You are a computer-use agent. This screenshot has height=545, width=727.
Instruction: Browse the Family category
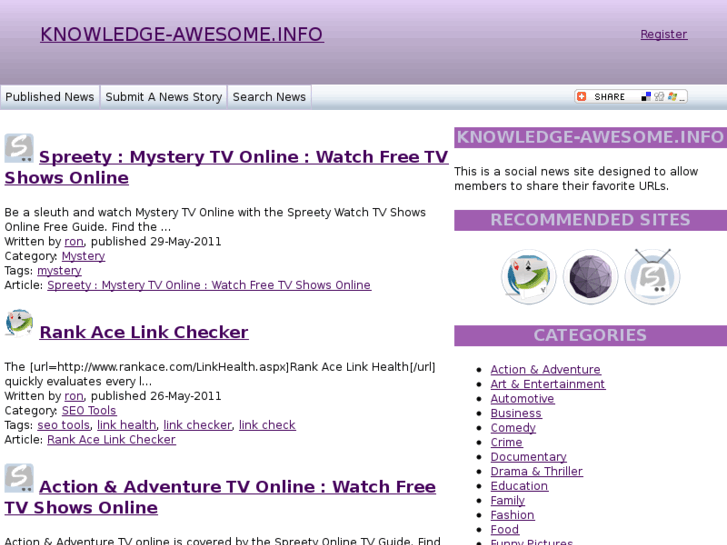[x=508, y=500]
